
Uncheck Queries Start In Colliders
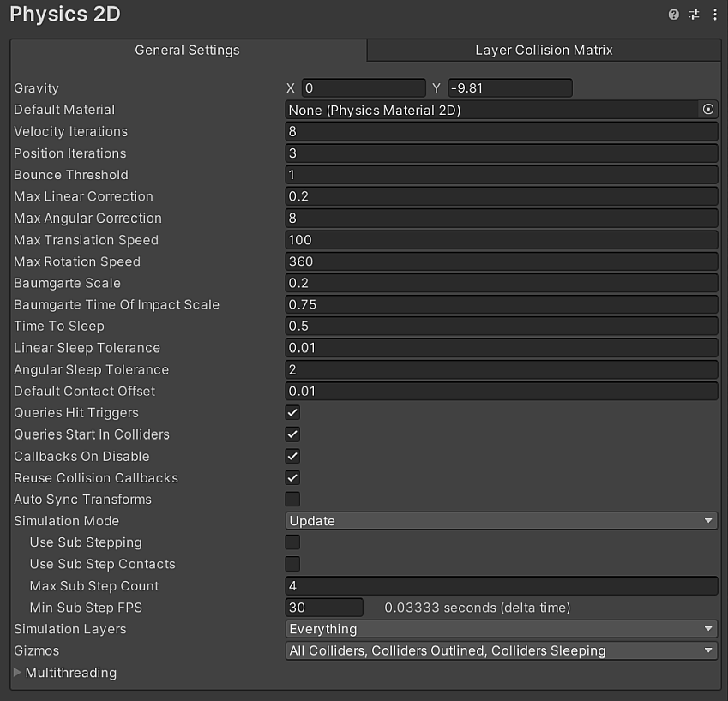pyautogui.click(x=292, y=434)
